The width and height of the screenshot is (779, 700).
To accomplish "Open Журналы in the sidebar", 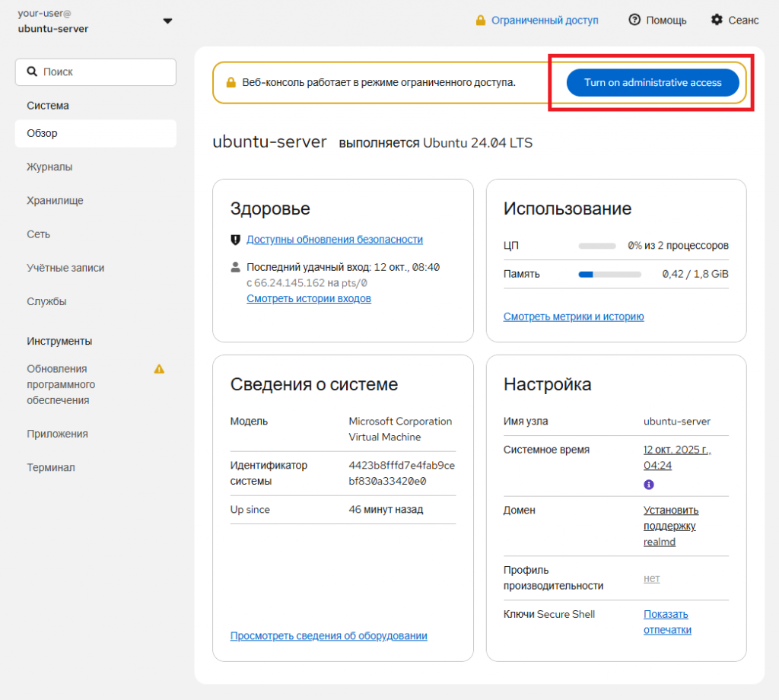I will [49, 167].
